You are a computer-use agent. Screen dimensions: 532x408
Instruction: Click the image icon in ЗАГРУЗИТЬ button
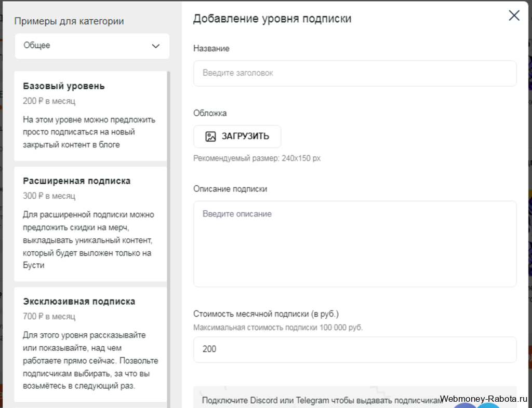(x=211, y=137)
